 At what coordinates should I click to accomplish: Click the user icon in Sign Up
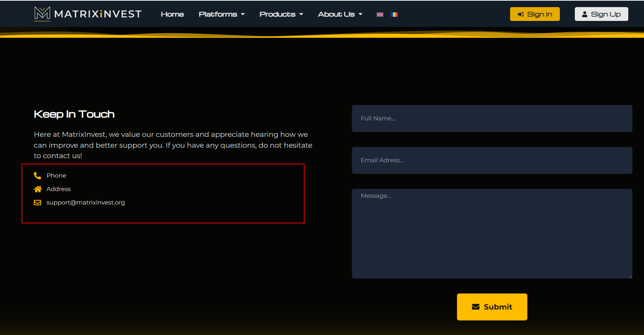click(585, 14)
